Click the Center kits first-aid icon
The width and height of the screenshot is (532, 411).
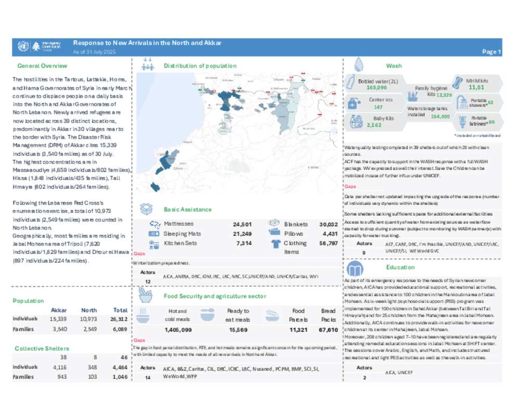tap(352, 103)
